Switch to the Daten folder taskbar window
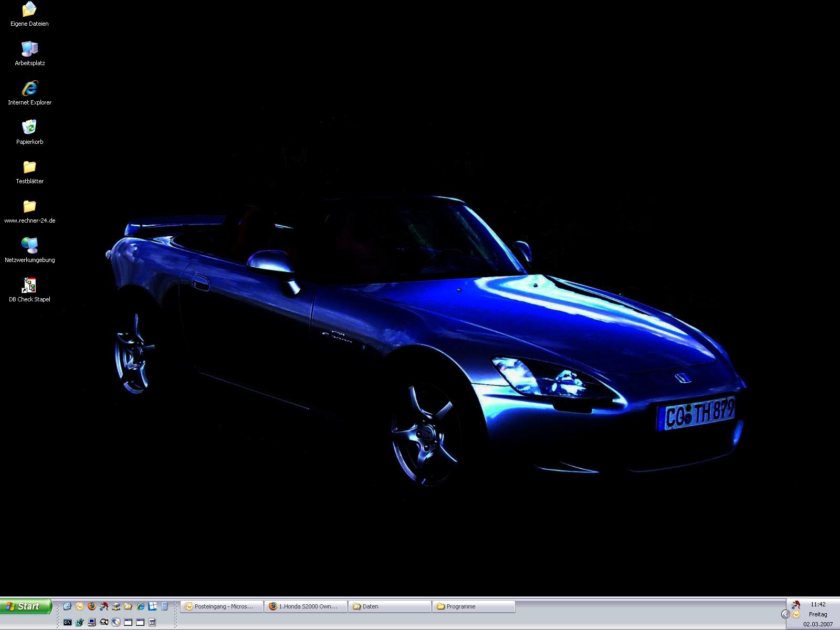The image size is (840, 630). [x=390, y=606]
